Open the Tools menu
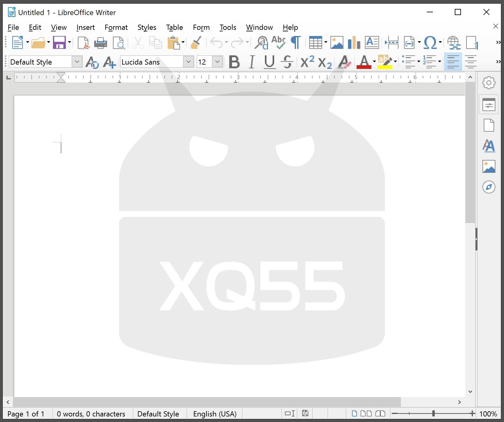The width and height of the screenshot is (504, 422). 228,28
